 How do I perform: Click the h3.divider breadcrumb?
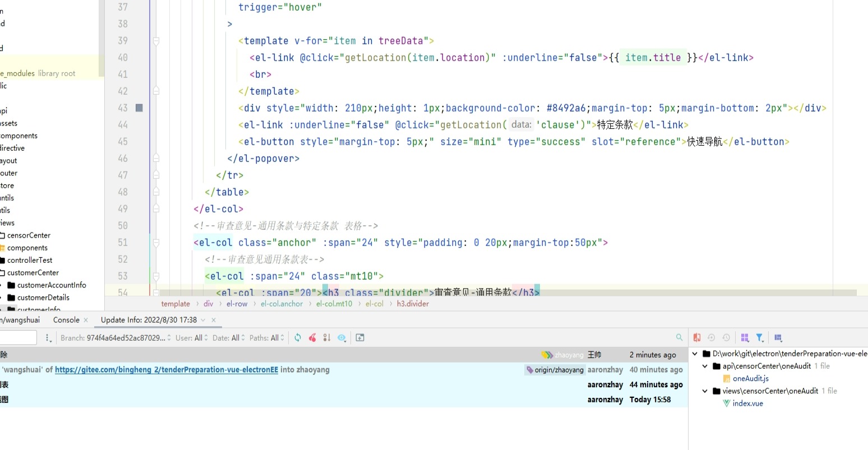pos(413,304)
